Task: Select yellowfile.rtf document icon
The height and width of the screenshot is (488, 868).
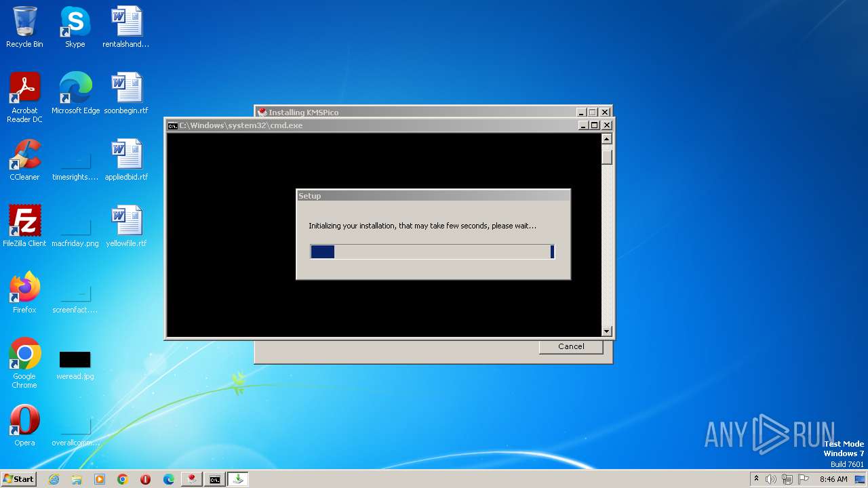Action: 126,226
